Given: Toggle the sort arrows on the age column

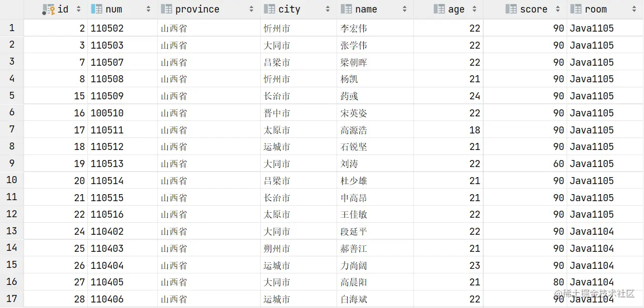Looking at the screenshot, I should click(474, 9).
